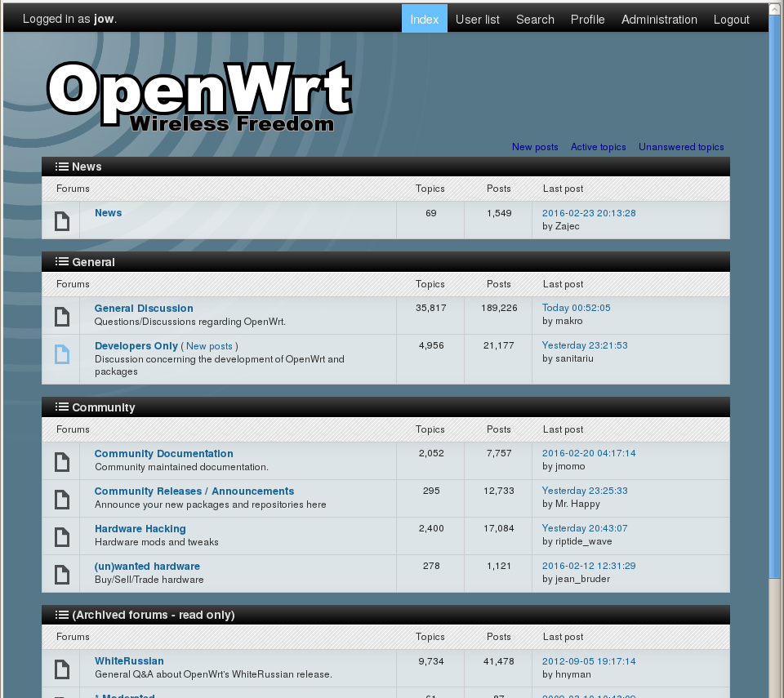This screenshot has width=784, height=698.
Task: Open the (un)wanted hardware forum
Action: [x=148, y=567]
